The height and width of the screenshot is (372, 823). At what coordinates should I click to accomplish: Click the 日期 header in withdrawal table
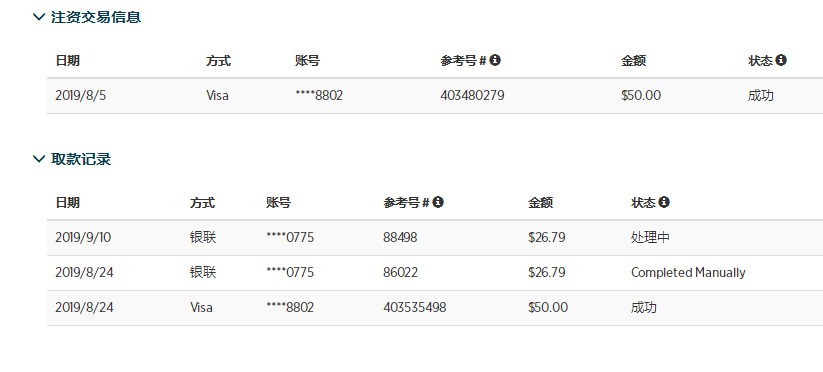click(68, 203)
